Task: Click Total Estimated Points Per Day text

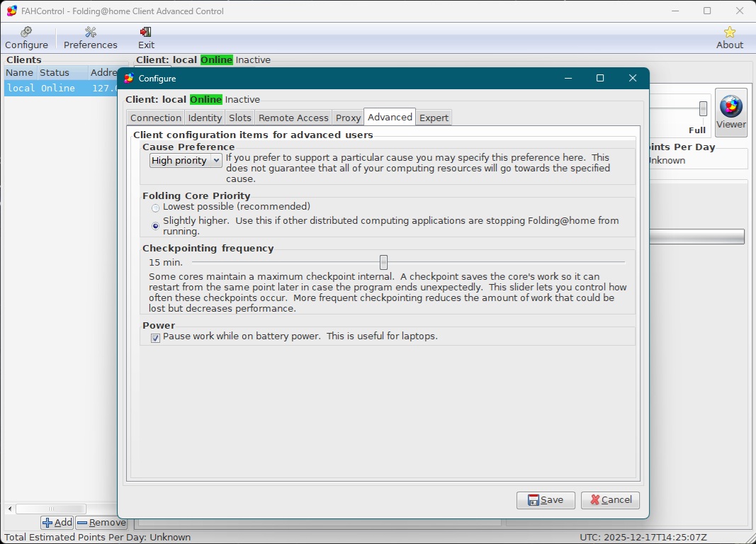Action: (x=97, y=537)
